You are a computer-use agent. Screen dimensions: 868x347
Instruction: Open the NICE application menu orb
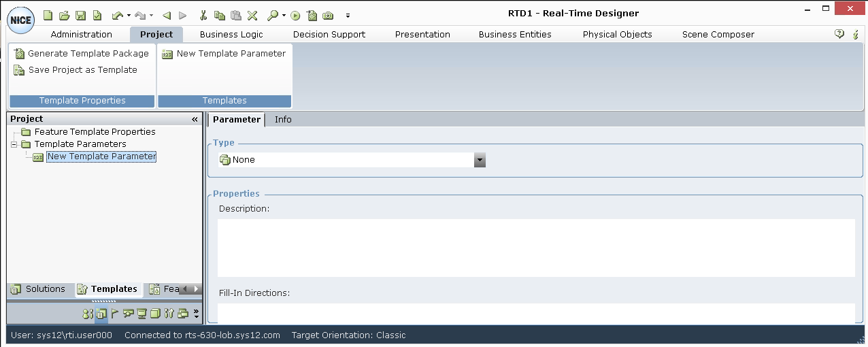[20, 20]
